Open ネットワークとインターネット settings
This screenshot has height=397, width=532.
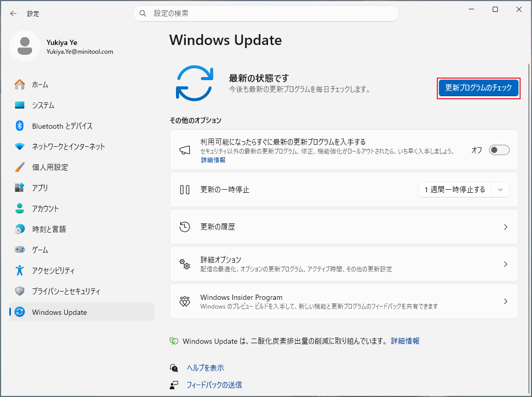pyautogui.click(x=82, y=146)
